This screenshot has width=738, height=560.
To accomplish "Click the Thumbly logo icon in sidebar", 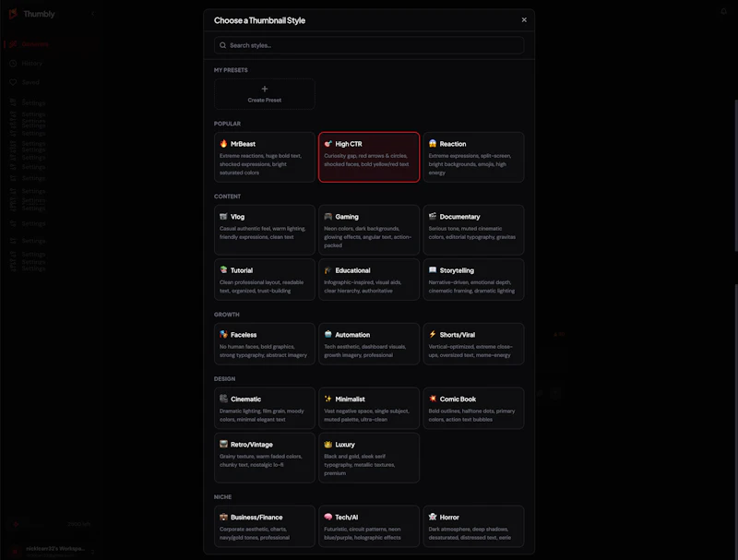I will (13, 14).
